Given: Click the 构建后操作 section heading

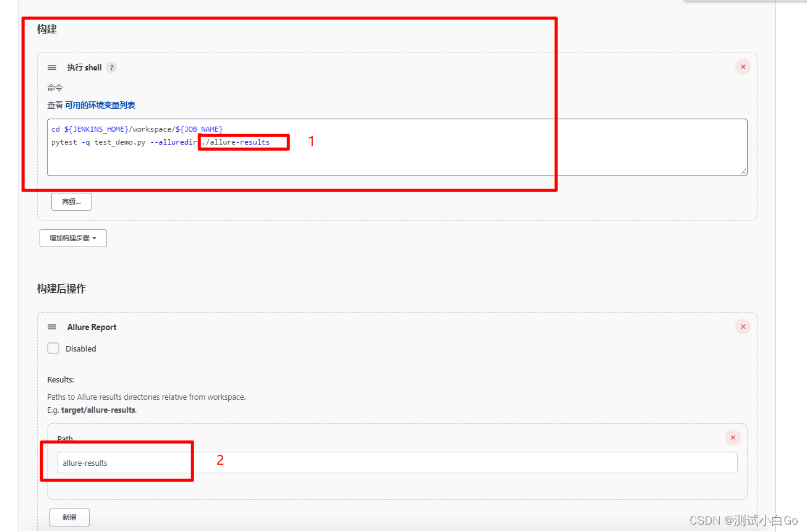Looking at the screenshot, I should [x=61, y=289].
